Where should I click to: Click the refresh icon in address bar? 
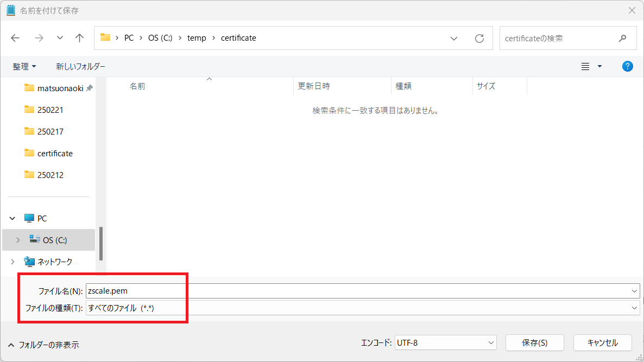[x=479, y=37]
